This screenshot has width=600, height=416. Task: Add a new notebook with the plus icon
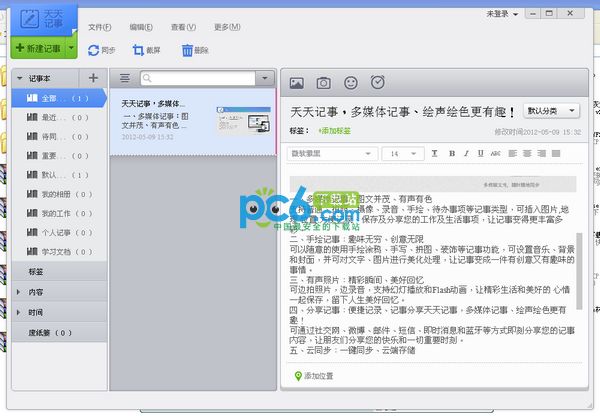click(93, 77)
